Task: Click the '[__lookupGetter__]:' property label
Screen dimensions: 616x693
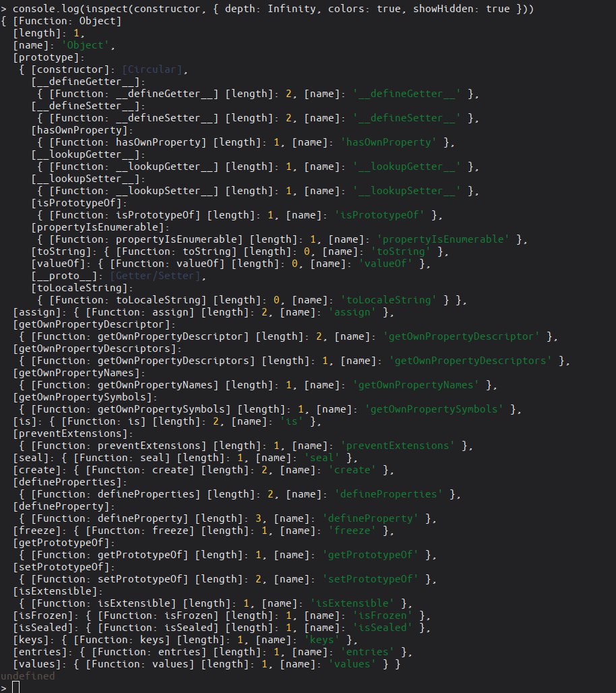Action: pos(88,154)
